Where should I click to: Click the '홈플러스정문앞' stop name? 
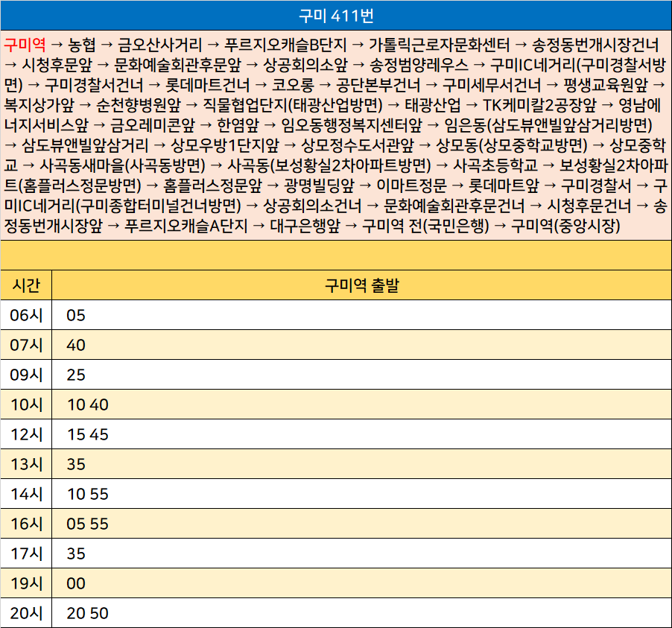[212, 185]
